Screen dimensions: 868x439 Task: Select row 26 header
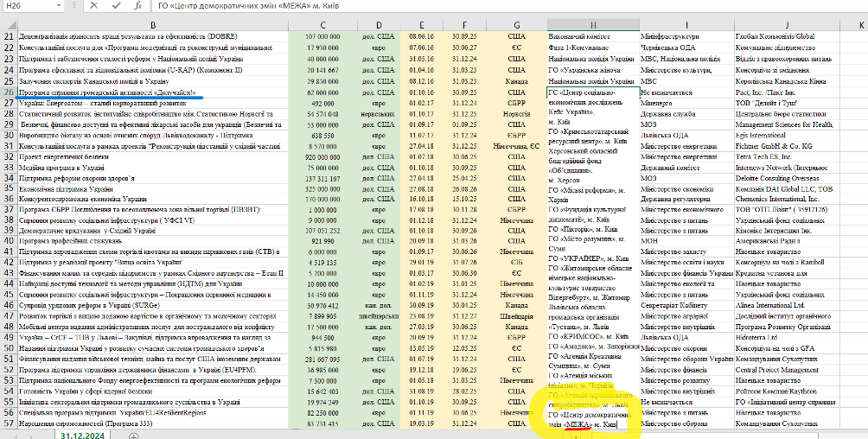click(x=10, y=92)
